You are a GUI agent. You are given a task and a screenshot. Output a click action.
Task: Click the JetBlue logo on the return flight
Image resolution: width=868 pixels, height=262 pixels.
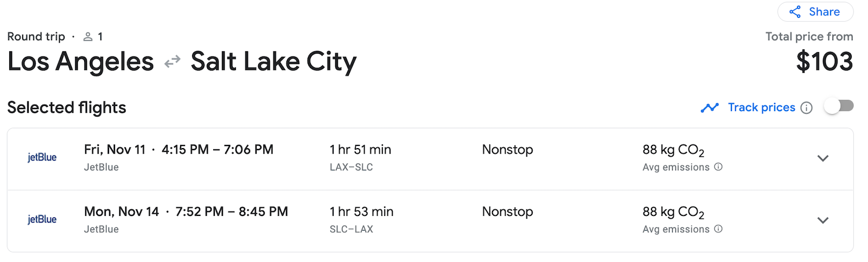pos(42,220)
